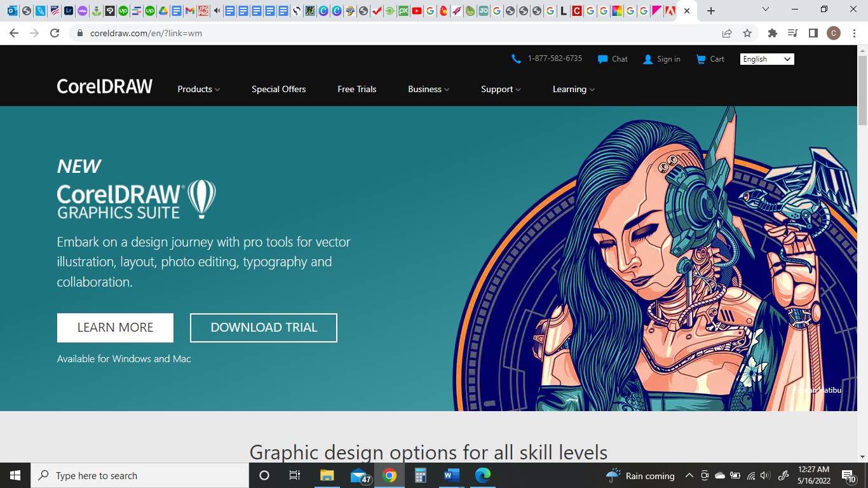Expand the Learning menu

[574, 89]
